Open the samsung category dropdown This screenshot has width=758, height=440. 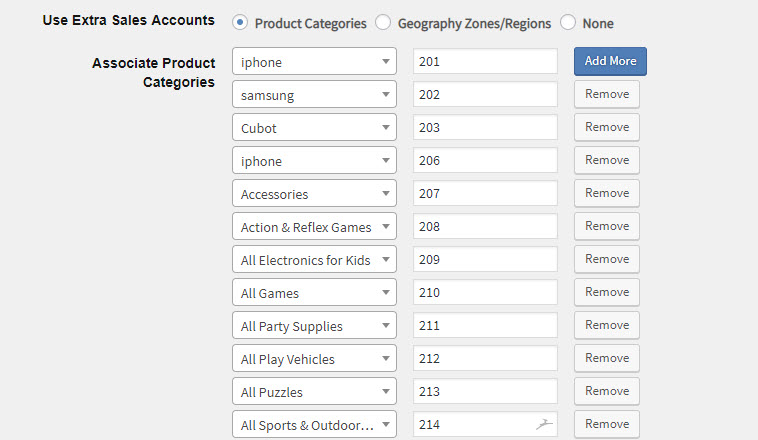point(314,94)
